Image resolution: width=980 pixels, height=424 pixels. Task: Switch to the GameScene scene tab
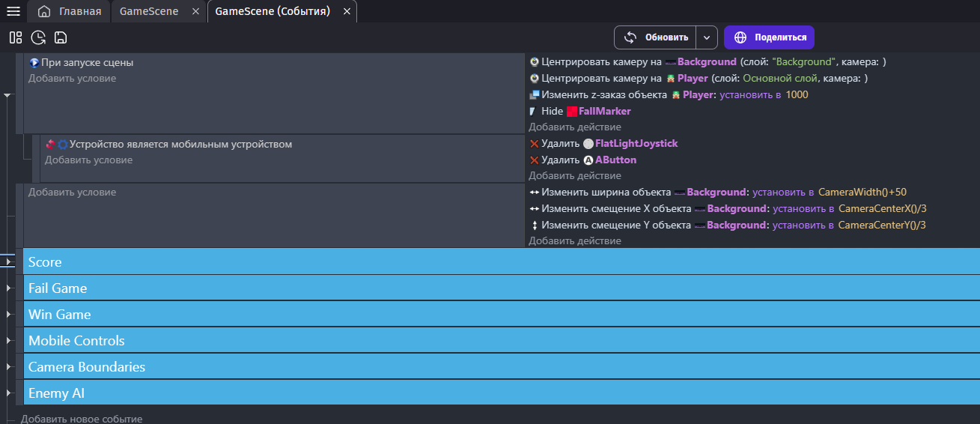click(x=149, y=11)
